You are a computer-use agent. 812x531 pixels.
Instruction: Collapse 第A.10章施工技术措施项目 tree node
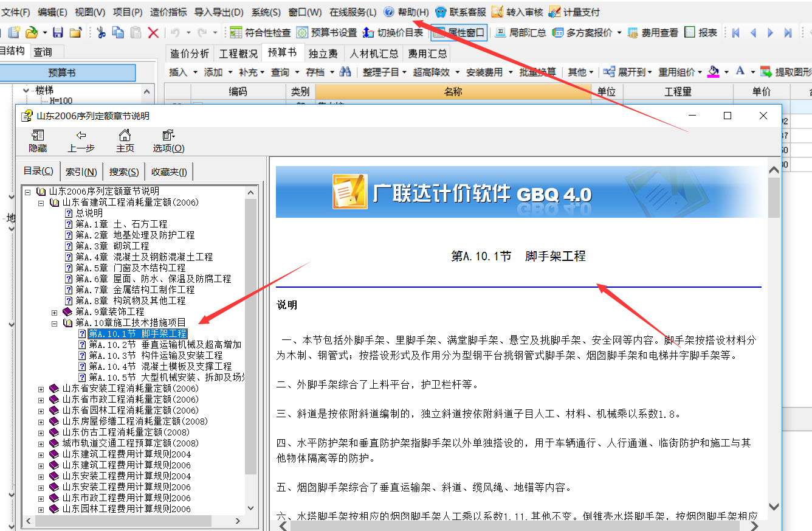pos(54,323)
